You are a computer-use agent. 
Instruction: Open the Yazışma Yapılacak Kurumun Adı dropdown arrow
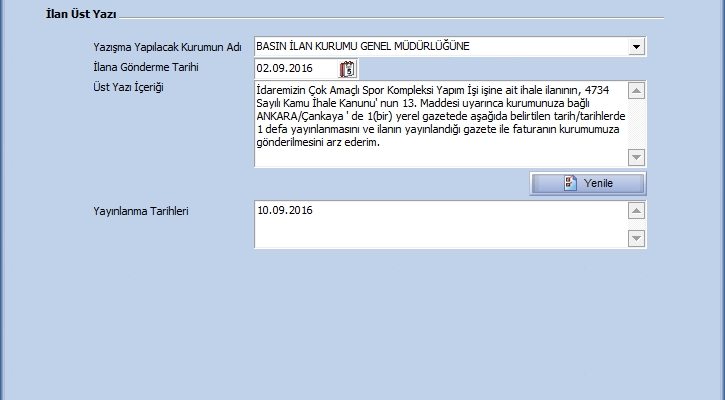pos(636,47)
